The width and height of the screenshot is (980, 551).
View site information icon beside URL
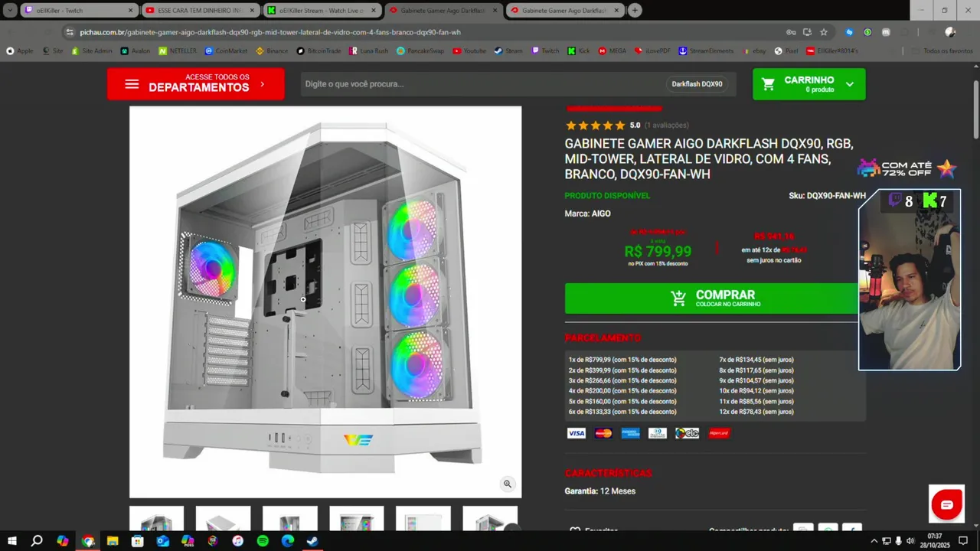point(70,32)
